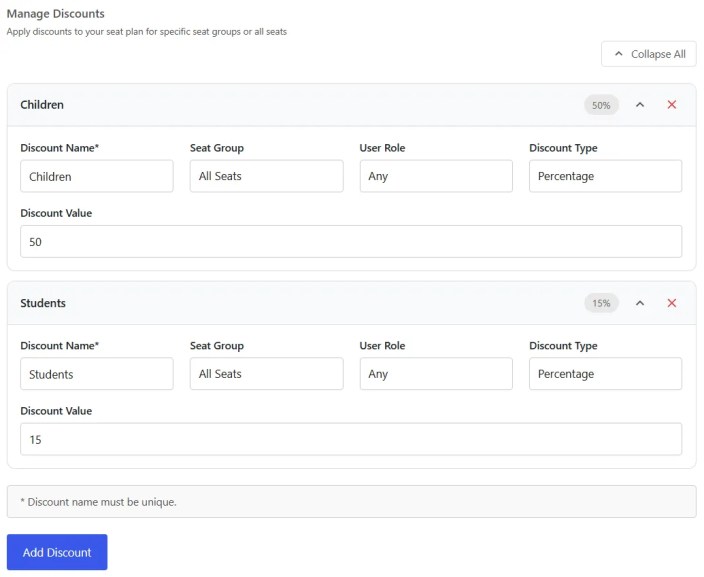The height and width of the screenshot is (577, 704).
Task: Click the 50% badge on Children
Action: (601, 105)
